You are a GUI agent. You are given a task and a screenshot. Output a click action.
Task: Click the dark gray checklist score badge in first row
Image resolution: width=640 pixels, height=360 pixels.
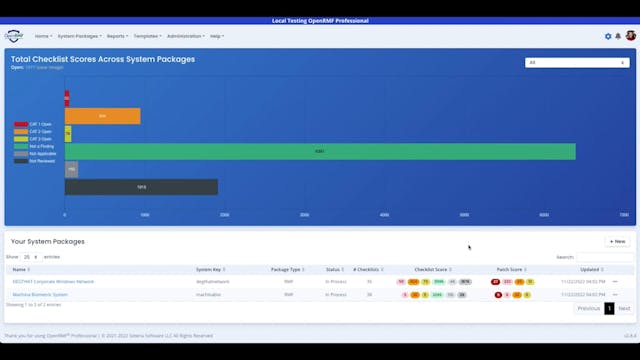(x=465, y=282)
